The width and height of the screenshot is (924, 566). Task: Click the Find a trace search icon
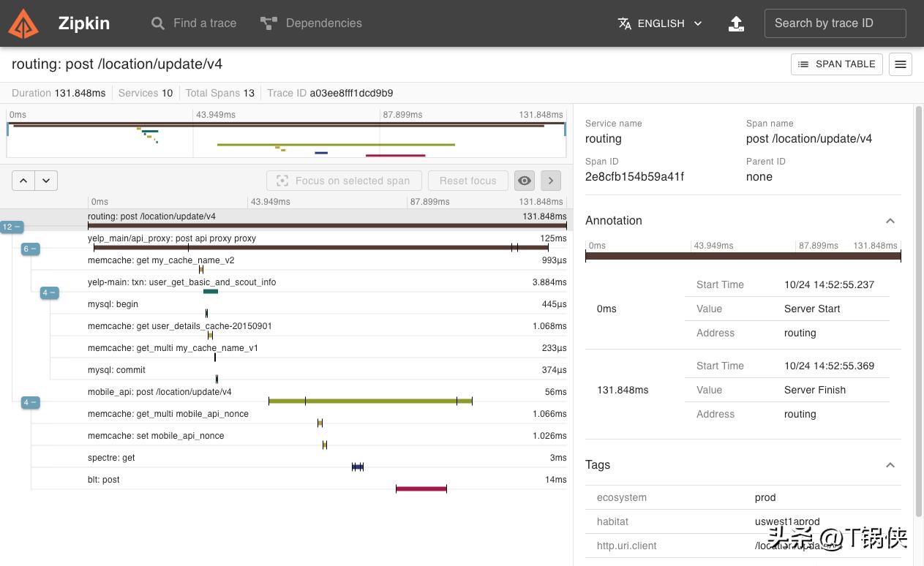coord(157,23)
